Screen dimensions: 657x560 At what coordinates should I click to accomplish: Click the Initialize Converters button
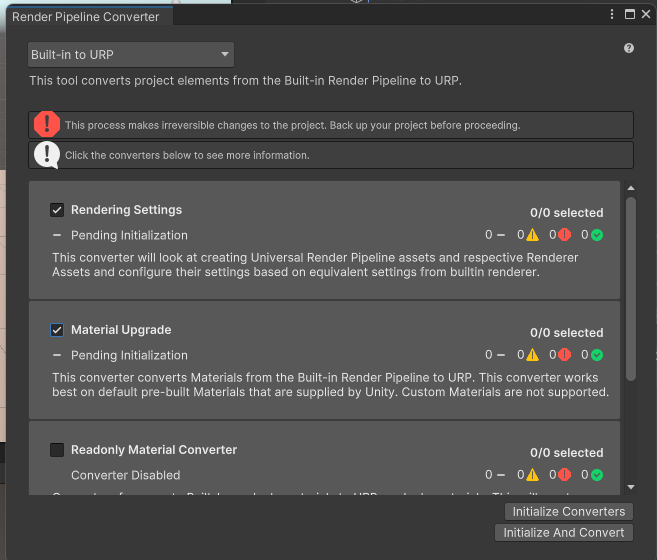click(569, 511)
